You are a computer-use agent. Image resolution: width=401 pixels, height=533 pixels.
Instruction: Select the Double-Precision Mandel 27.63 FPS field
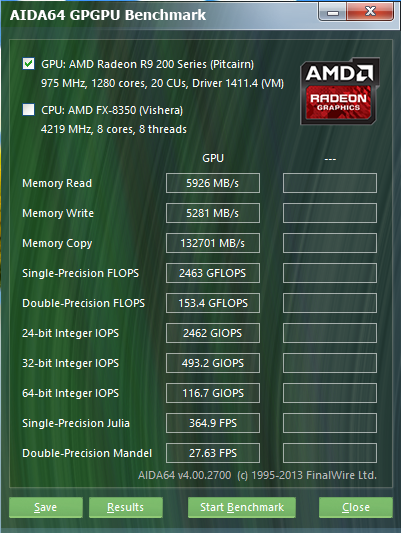click(213, 453)
